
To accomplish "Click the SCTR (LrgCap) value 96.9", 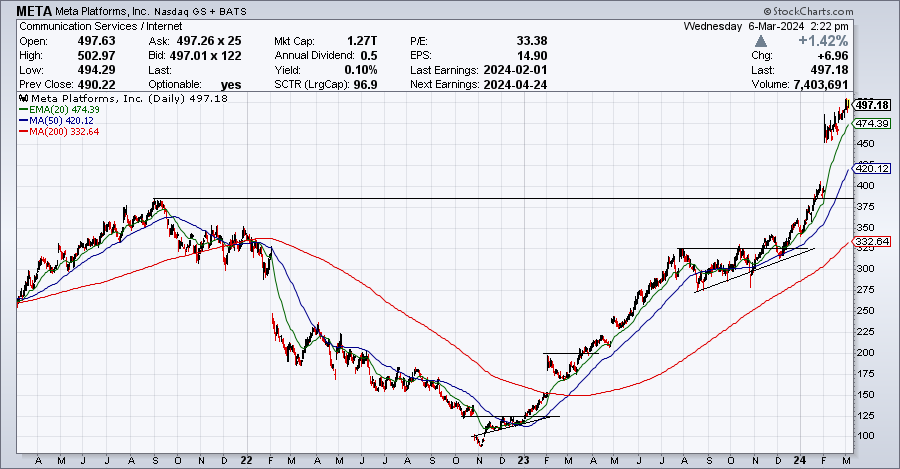I will 366,84.
